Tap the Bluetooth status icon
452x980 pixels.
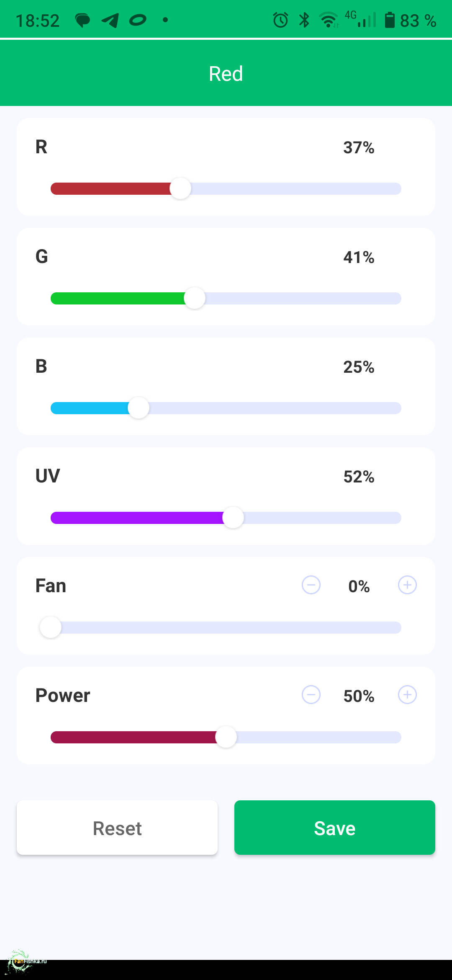click(304, 20)
